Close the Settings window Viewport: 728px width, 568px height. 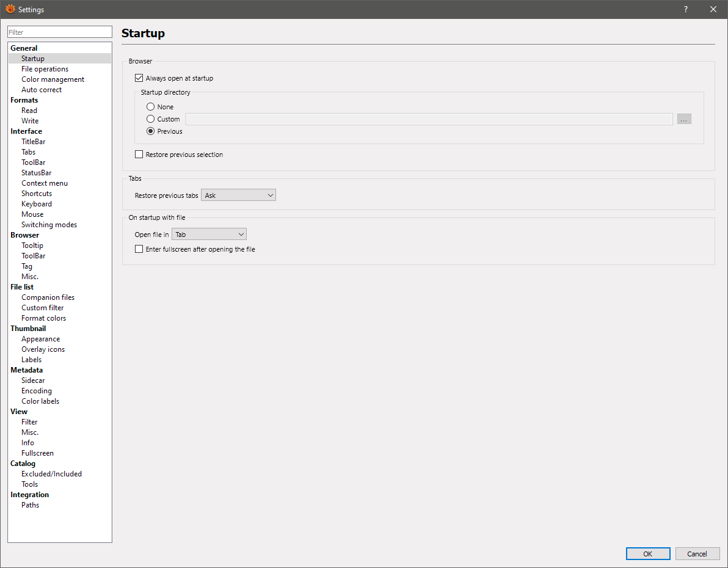[x=713, y=9]
